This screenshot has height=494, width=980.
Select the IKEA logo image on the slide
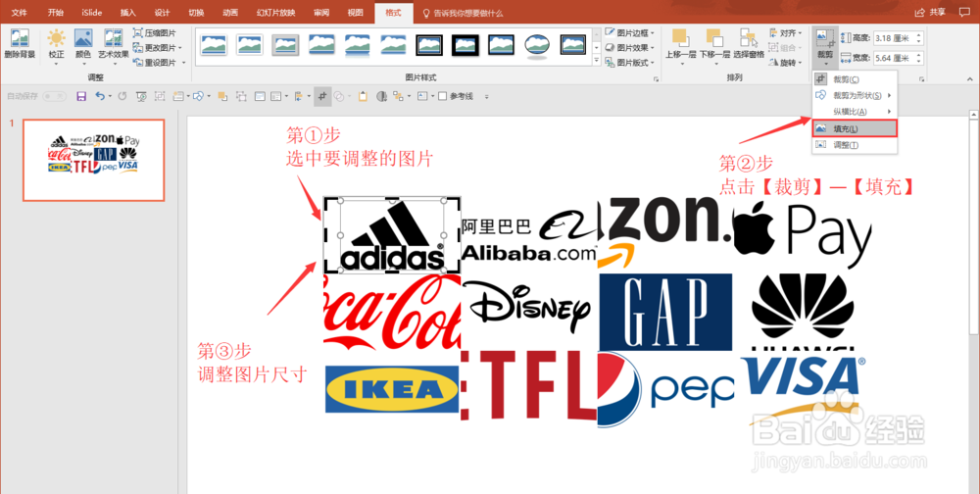tap(392, 389)
